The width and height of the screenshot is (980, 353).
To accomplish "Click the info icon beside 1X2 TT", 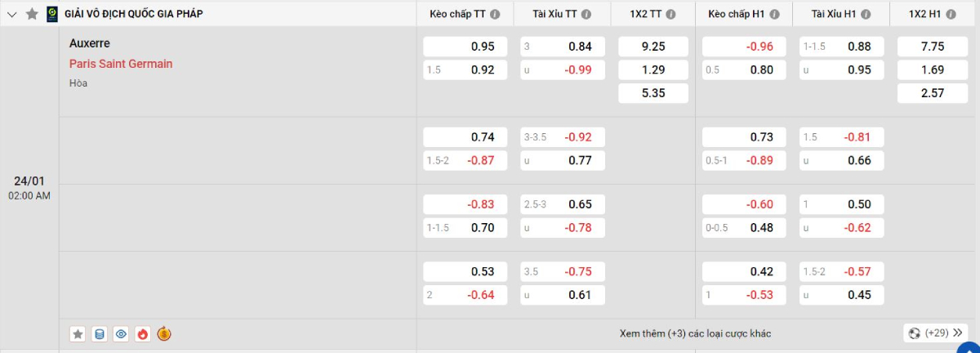I will [x=670, y=14].
